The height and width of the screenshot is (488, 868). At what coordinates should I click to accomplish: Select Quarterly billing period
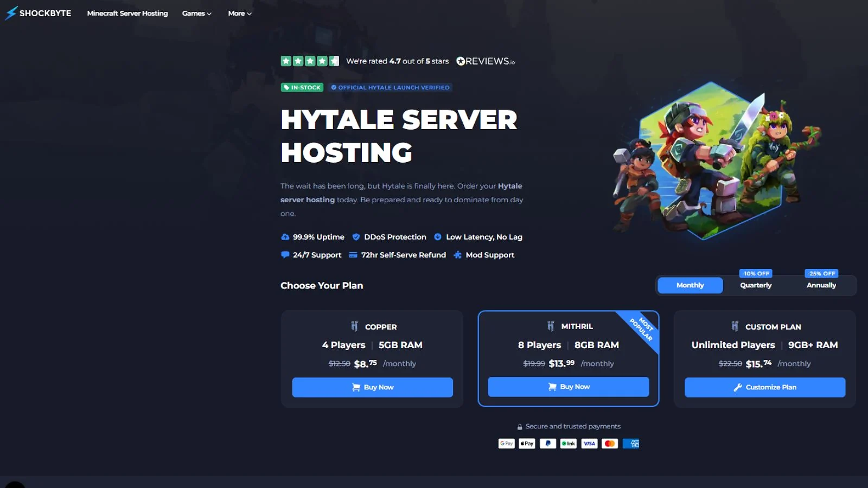point(756,285)
